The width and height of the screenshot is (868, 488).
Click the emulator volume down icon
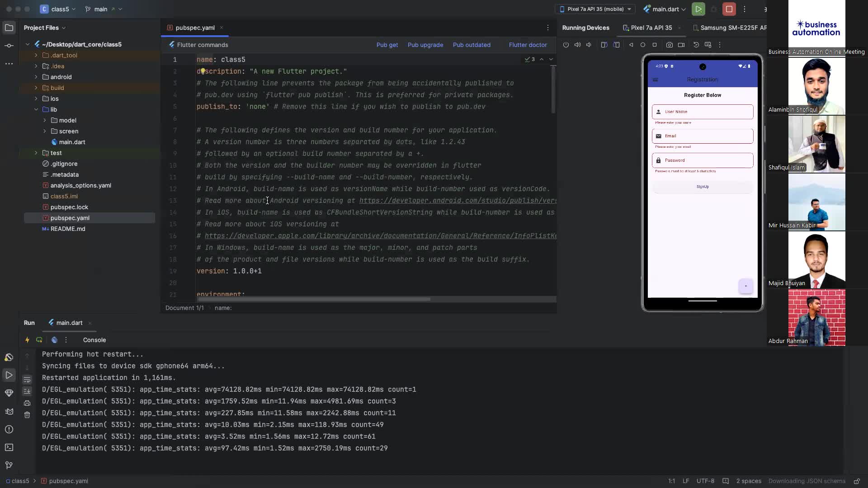tap(589, 45)
